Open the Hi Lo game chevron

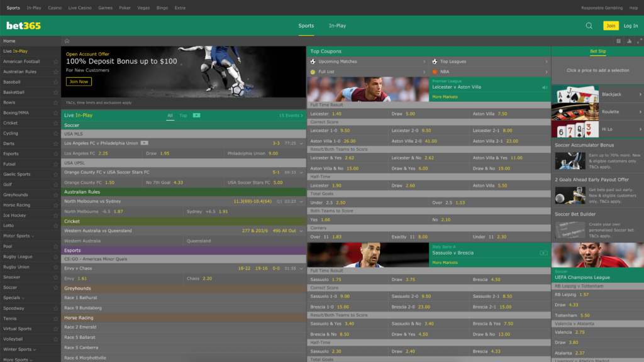pyautogui.click(x=640, y=129)
